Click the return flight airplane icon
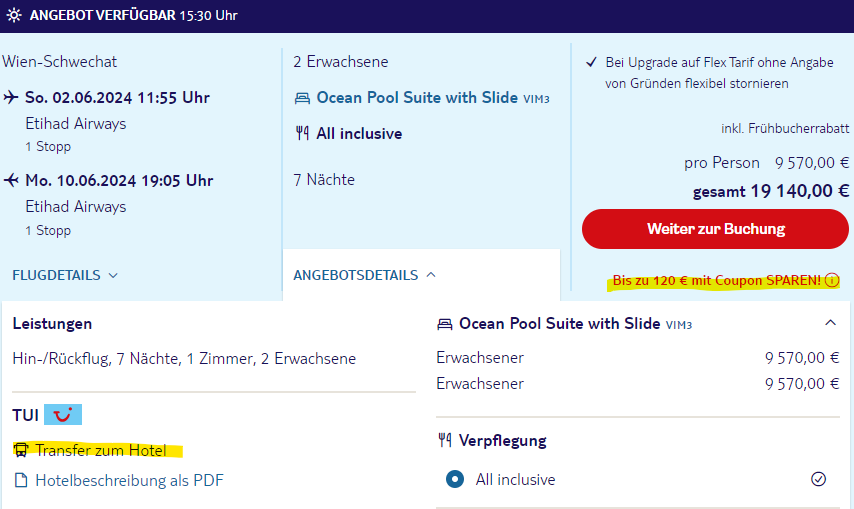Image resolution: width=854 pixels, height=509 pixels. point(11,181)
